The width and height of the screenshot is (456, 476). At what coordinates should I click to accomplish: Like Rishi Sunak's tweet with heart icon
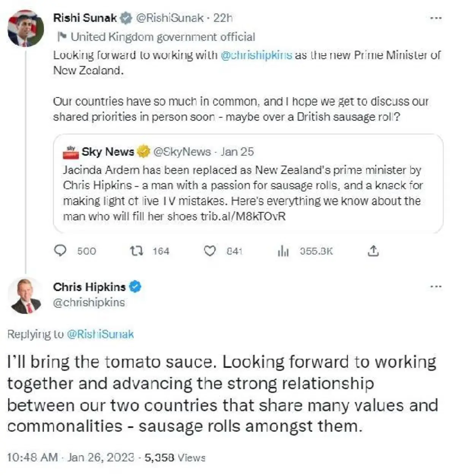point(210,251)
